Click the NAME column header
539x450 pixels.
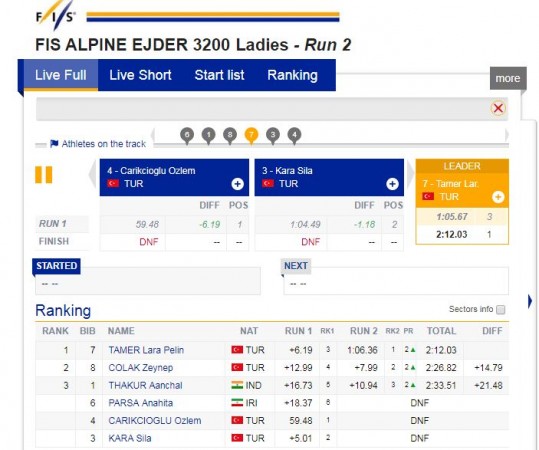(x=121, y=331)
